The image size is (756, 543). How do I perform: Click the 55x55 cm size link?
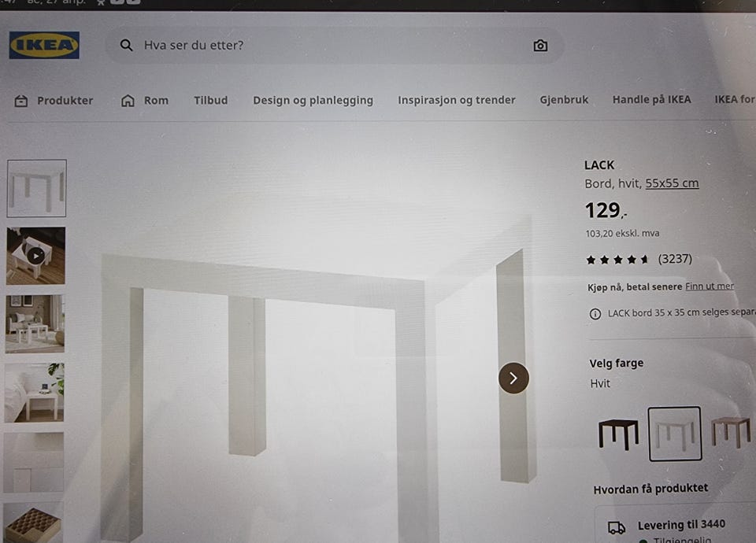672,183
